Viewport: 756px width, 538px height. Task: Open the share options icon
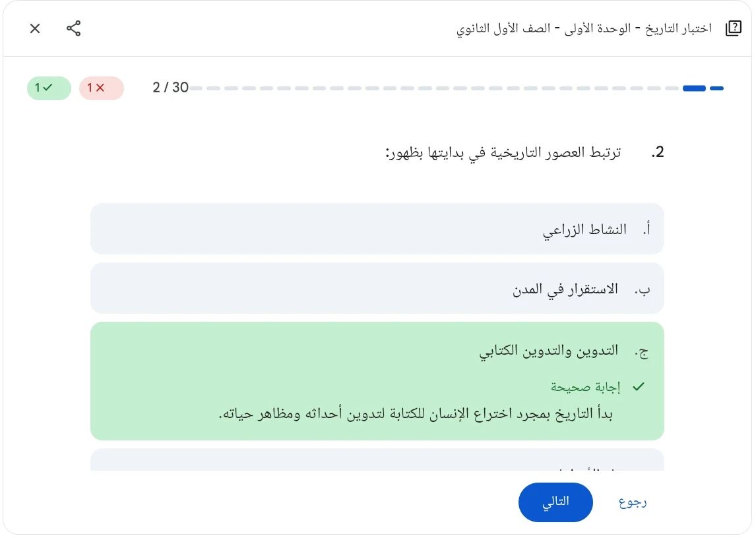(74, 28)
